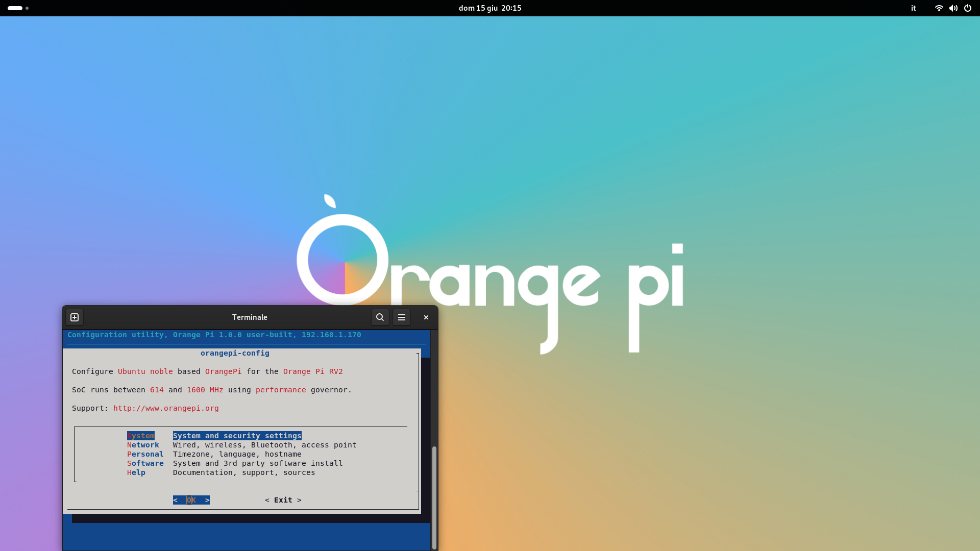This screenshot has height=551, width=980.
Task: Open the terminal search icon
Action: (x=380, y=317)
